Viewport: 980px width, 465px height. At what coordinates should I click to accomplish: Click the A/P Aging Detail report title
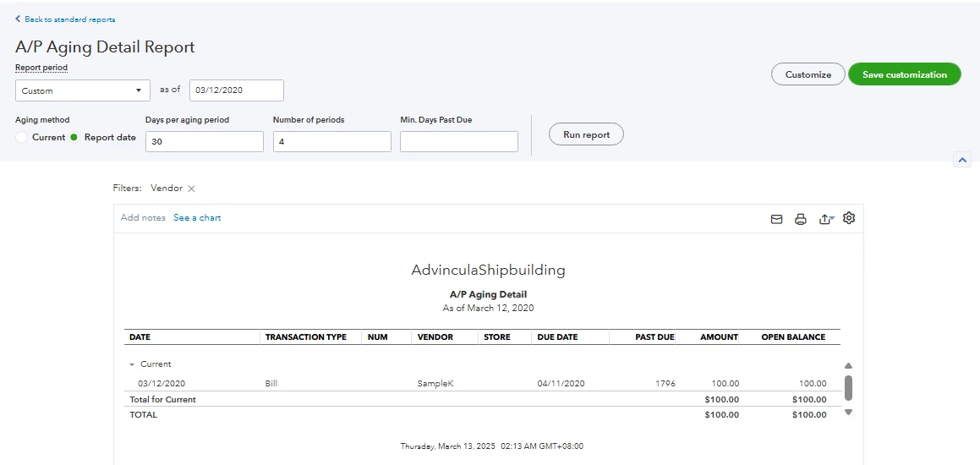point(488,294)
